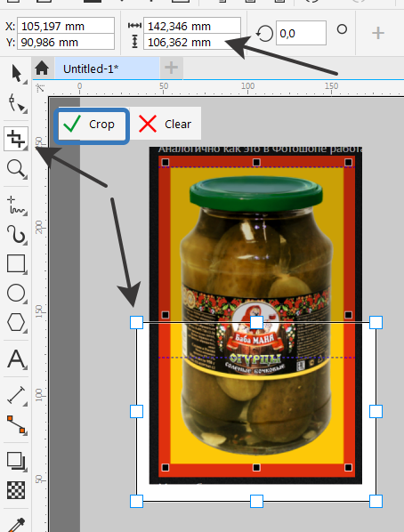Click the crop bottom-right handle
This screenshot has width=404, height=532.
(376, 501)
